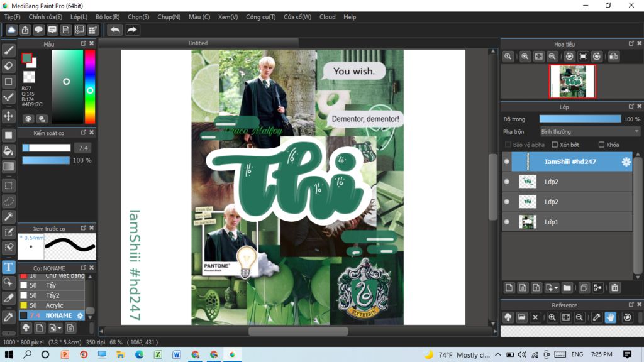Create a new layer folder
Viewport: 644px width, 362px height.
(567, 288)
